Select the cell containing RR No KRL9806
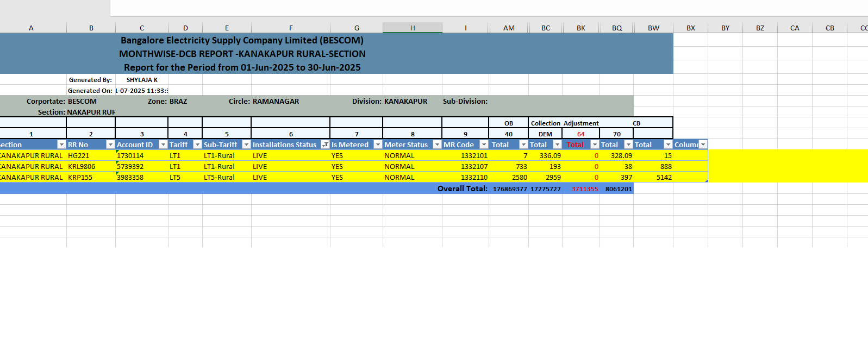Viewport: 868px width, 352px height. (x=82, y=167)
